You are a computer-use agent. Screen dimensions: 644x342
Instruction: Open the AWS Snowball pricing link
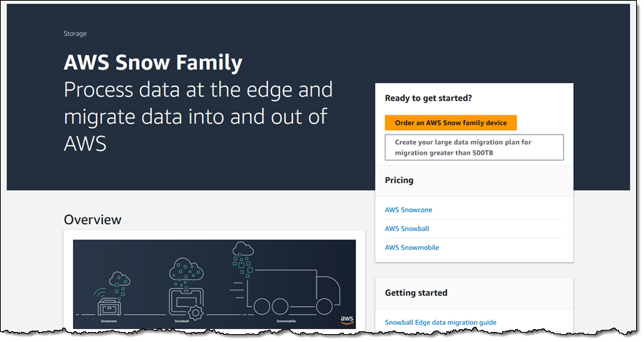[407, 228]
